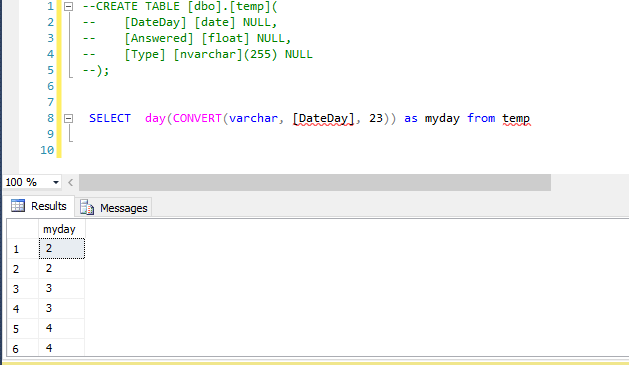Click the Results tab grid icon
Image resolution: width=629 pixels, height=365 pixels.
pyautogui.click(x=18, y=205)
